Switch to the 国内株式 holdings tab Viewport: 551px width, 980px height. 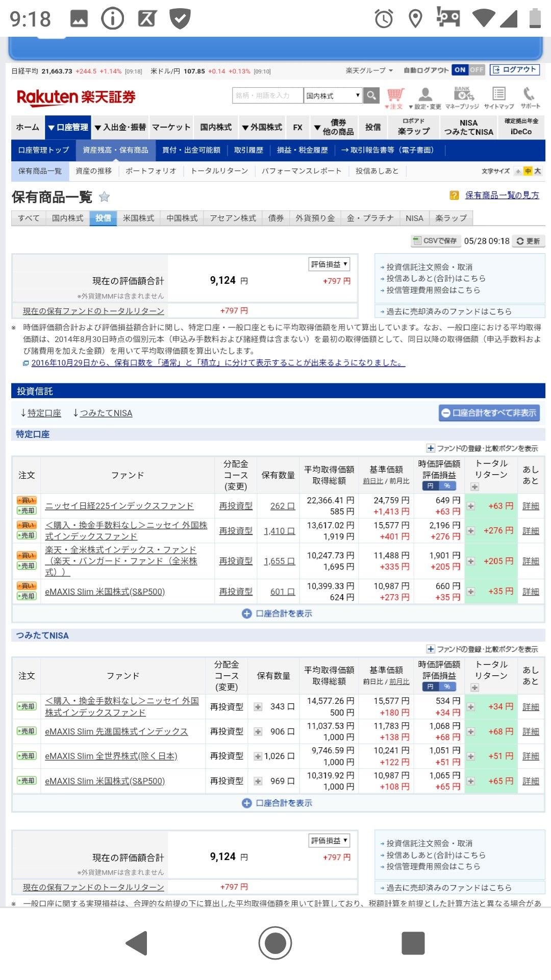click(67, 218)
